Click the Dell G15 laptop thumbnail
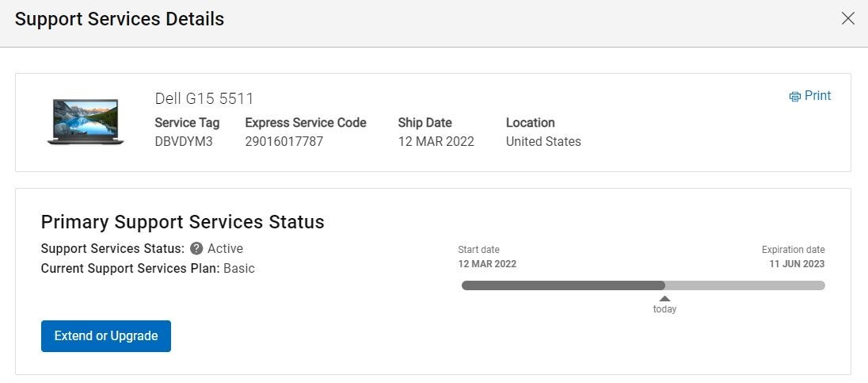 coord(86,122)
